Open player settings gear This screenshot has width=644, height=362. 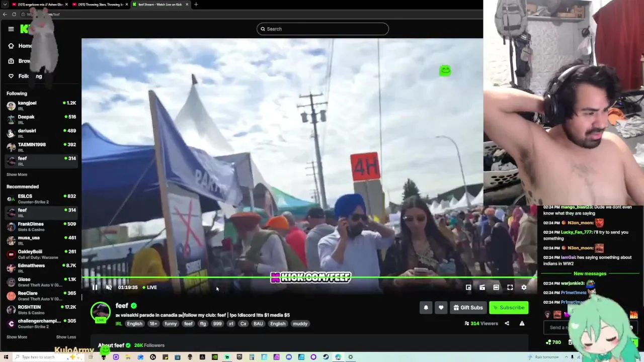coord(524,288)
